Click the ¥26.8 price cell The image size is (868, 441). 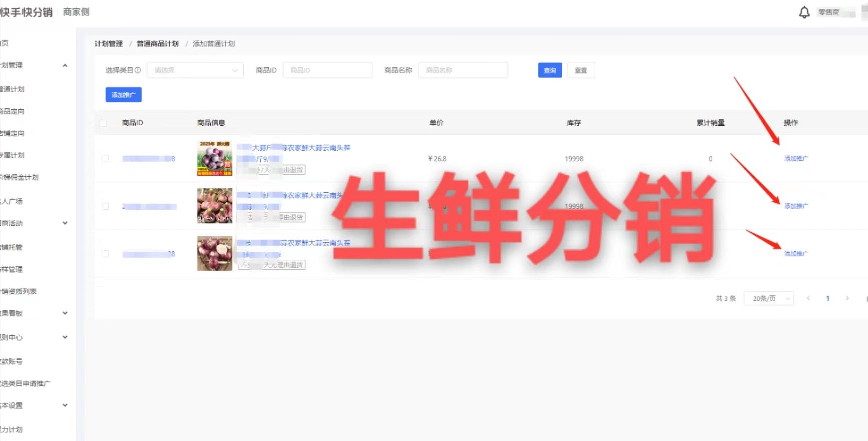437,159
